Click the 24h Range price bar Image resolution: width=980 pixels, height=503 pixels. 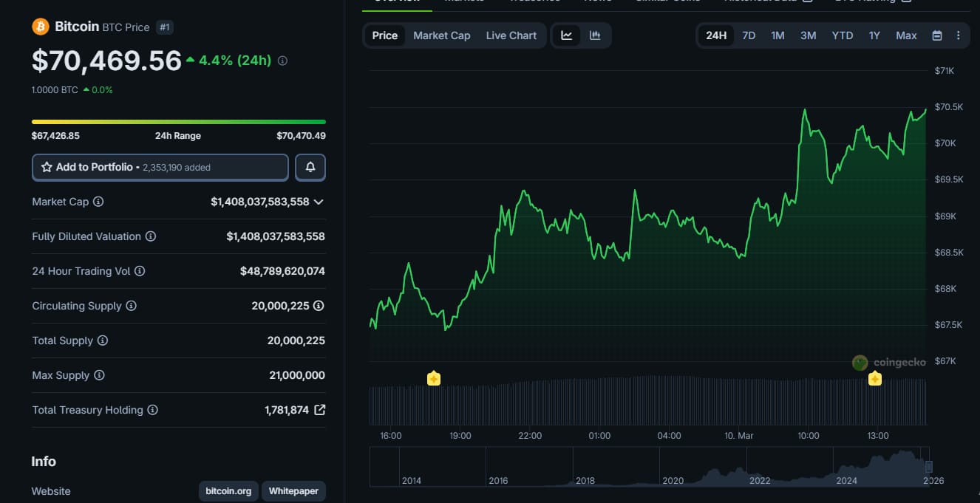coord(179,122)
